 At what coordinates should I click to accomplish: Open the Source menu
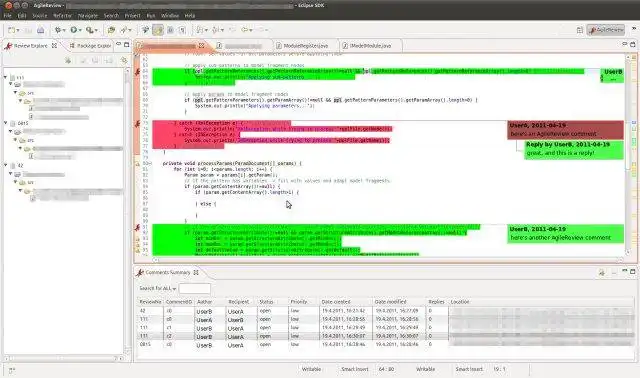[40, 16]
